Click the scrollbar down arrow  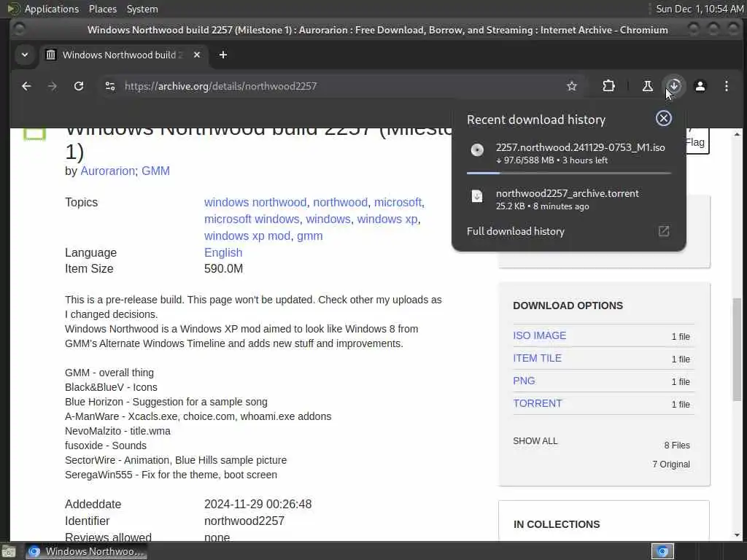737,535
